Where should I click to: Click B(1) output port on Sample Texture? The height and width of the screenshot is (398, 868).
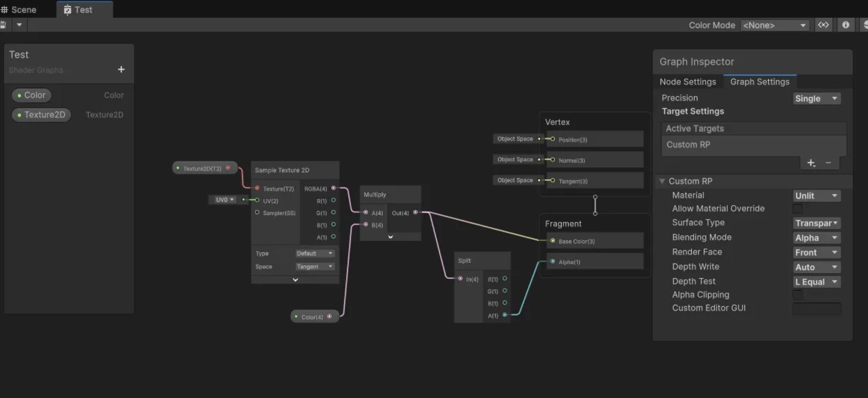[333, 224]
